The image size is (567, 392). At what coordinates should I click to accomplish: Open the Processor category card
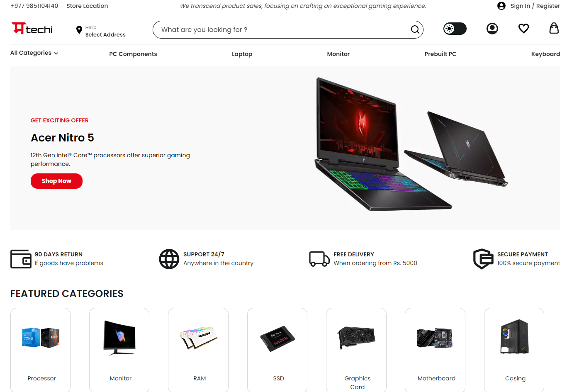40,350
